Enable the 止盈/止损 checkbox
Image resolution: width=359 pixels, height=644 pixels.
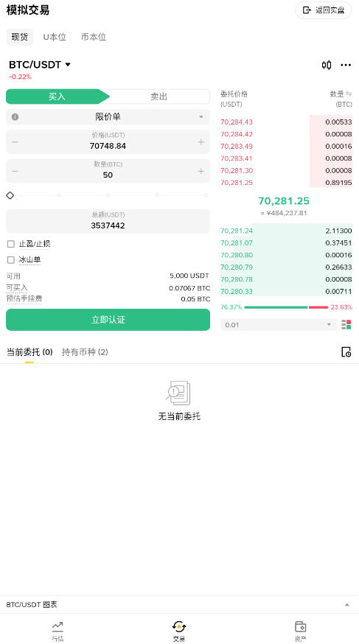[11, 244]
